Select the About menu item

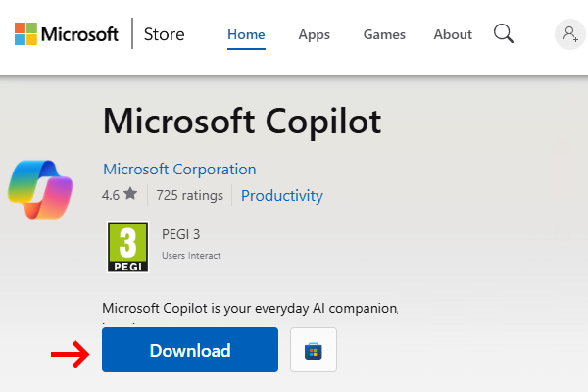coord(453,34)
